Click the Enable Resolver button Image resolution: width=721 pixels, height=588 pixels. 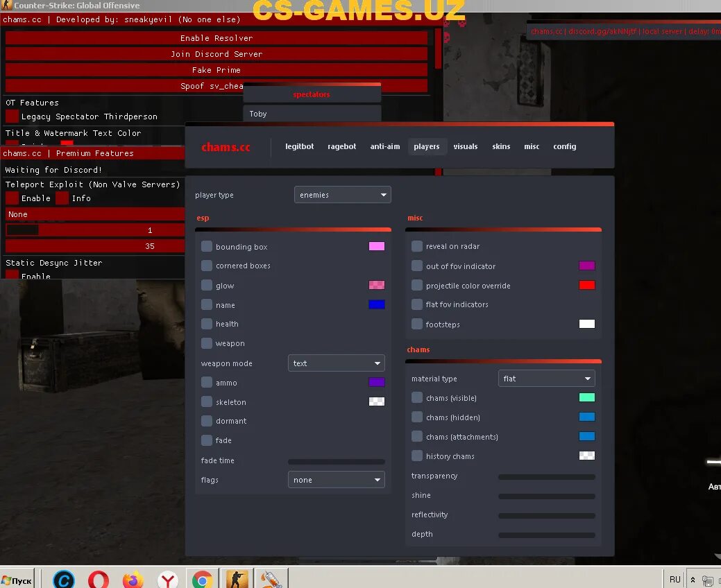(x=216, y=38)
